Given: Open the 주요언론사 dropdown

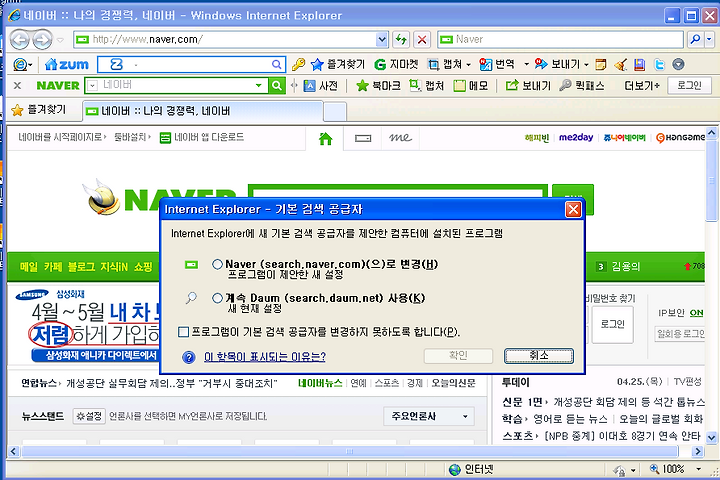Looking at the screenshot, I should pyautogui.click(x=429, y=416).
